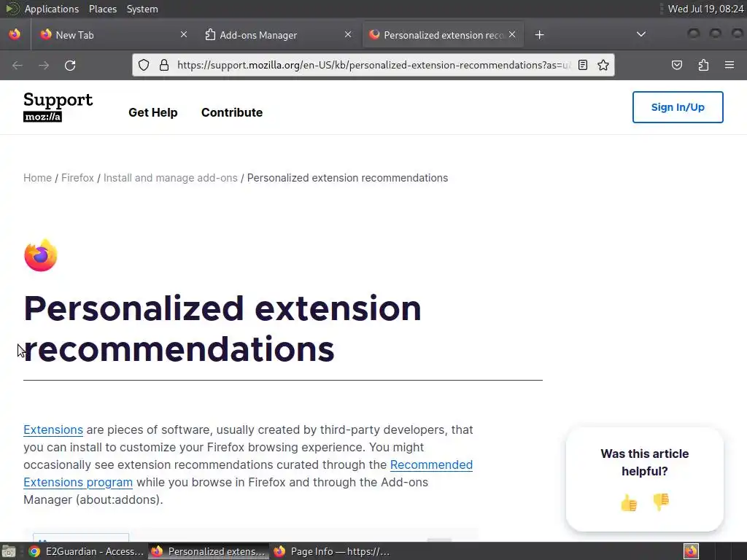Select Personalized extens... taskbar window button
The image size is (747, 560).
point(208,551)
